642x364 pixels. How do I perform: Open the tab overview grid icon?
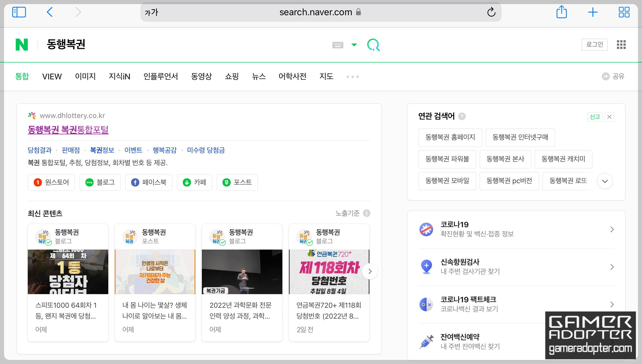(x=624, y=12)
